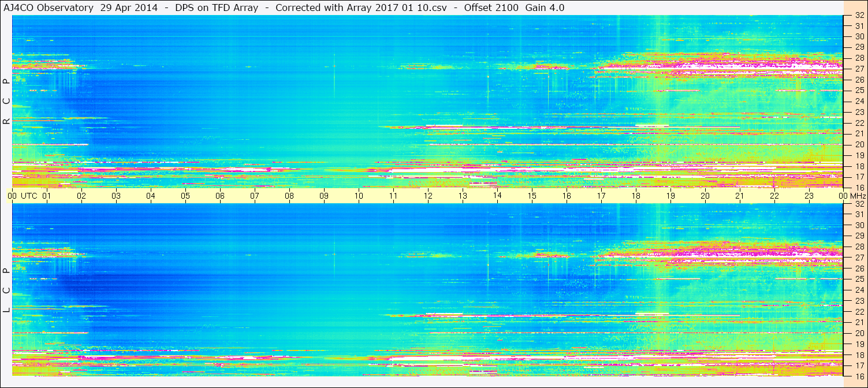Click the AJ4CO Observatory title text
This screenshot has width=868, height=388.
pos(49,8)
